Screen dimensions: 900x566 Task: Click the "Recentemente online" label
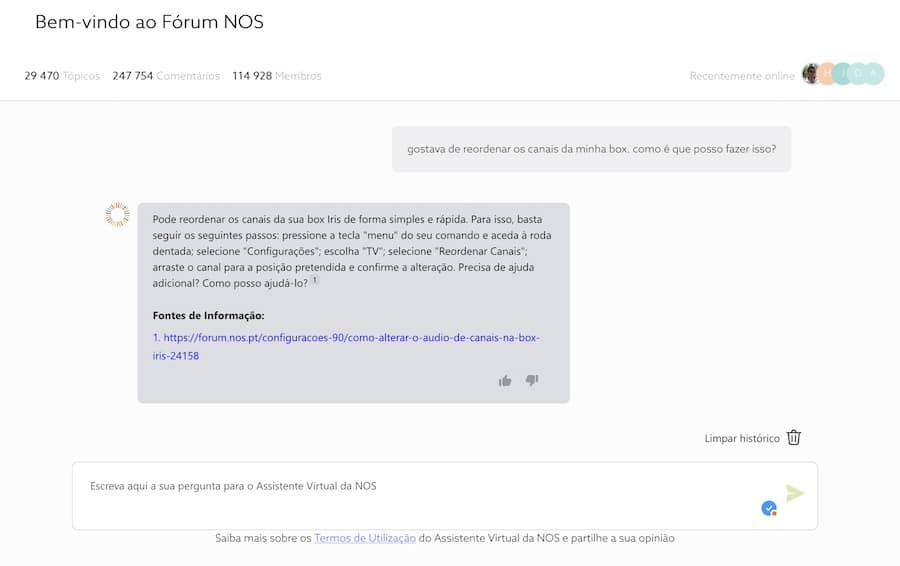[742, 76]
